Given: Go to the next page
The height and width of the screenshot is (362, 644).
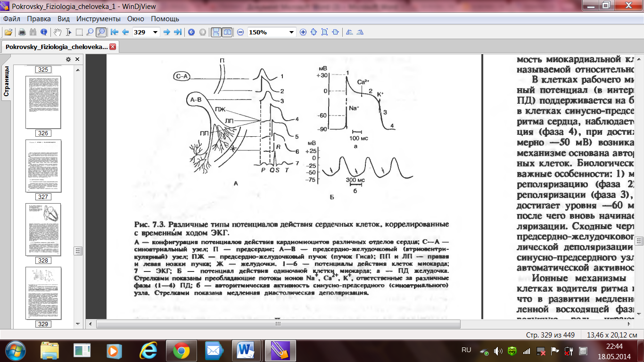Looking at the screenshot, I should (x=166, y=32).
